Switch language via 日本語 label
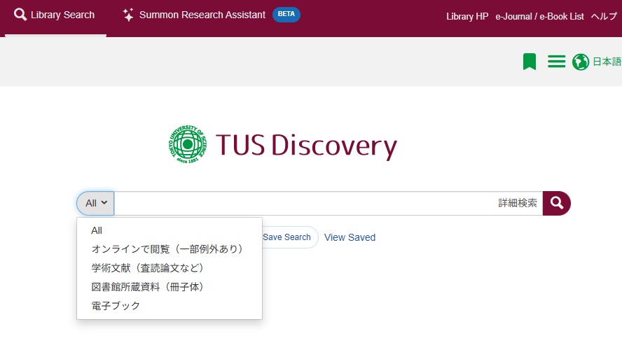Viewport: 622px width, 364px height. coord(607,62)
